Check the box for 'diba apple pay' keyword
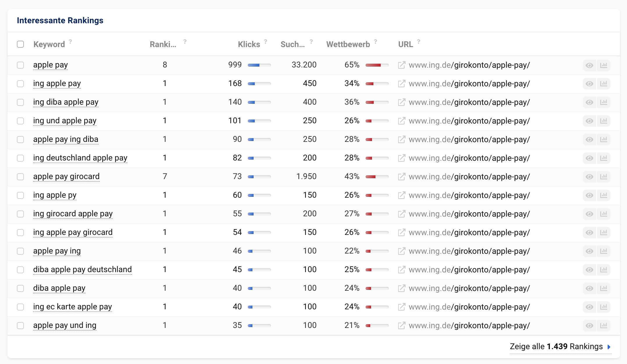 [20, 288]
